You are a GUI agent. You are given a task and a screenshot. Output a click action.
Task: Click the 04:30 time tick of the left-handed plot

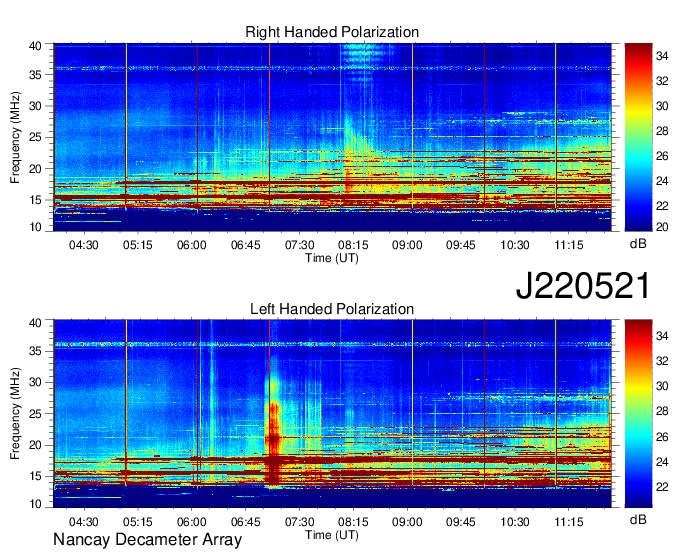coord(84,522)
